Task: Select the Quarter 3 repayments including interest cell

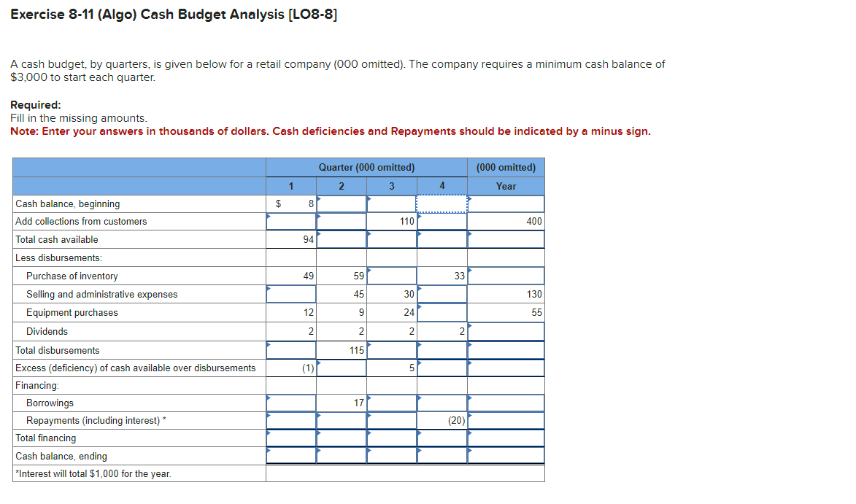Action: 391,420
